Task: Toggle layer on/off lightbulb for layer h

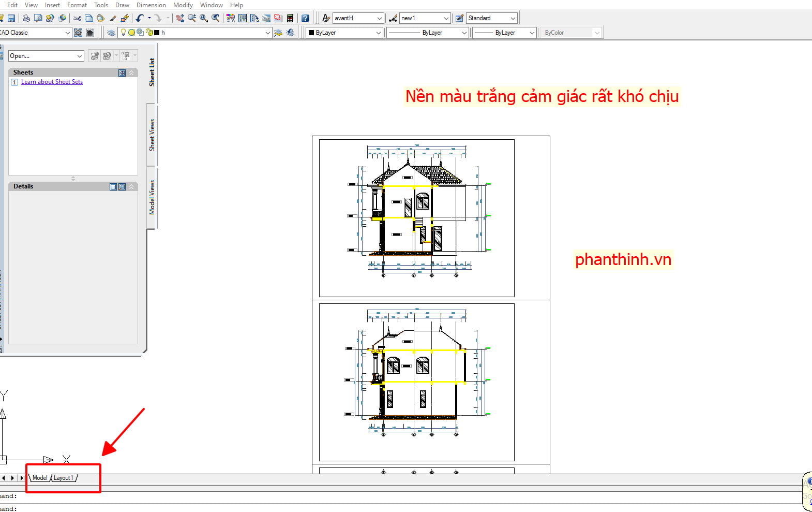Action: [x=123, y=32]
